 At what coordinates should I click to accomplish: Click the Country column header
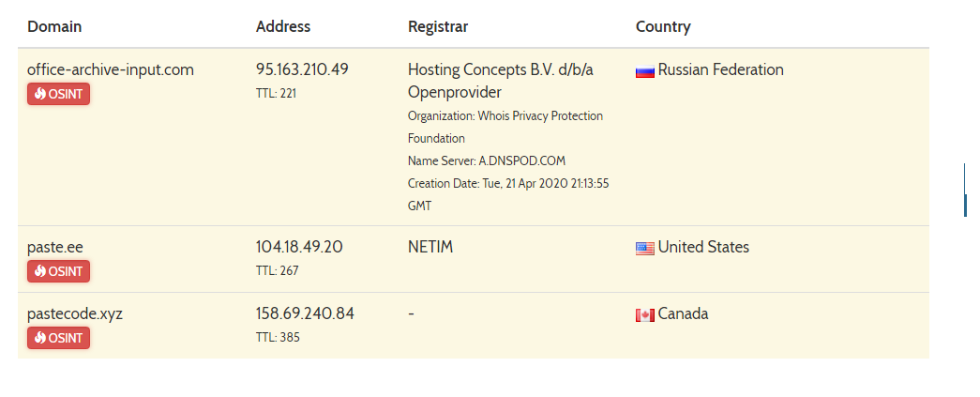tap(663, 27)
